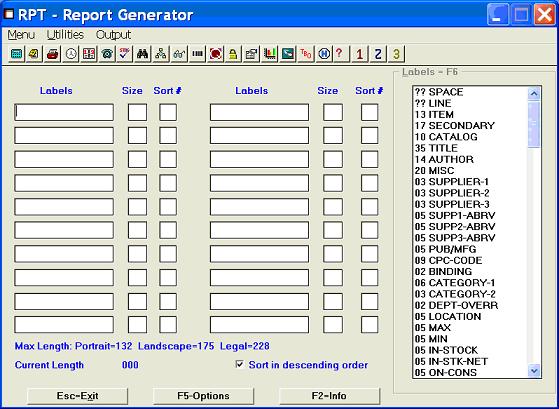Image resolution: width=559 pixels, height=409 pixels.
Task: Click the F5-Options button
Action: click(x=203, y=396)
